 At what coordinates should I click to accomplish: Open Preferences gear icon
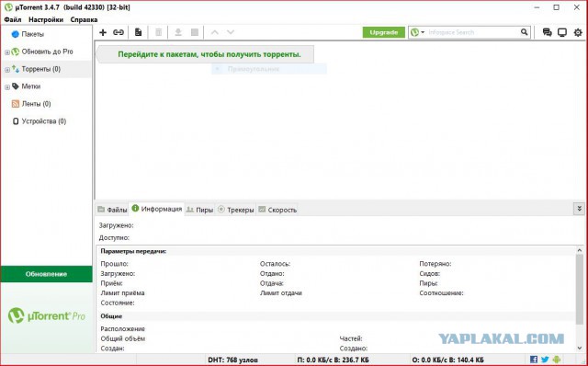(x=578, y=33)
